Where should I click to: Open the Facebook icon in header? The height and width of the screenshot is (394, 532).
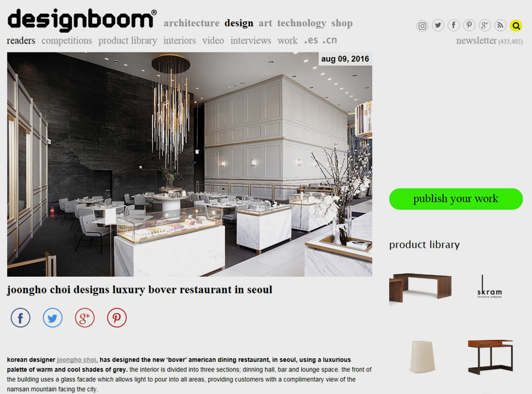pyautogui.click(x=453, y=25)
